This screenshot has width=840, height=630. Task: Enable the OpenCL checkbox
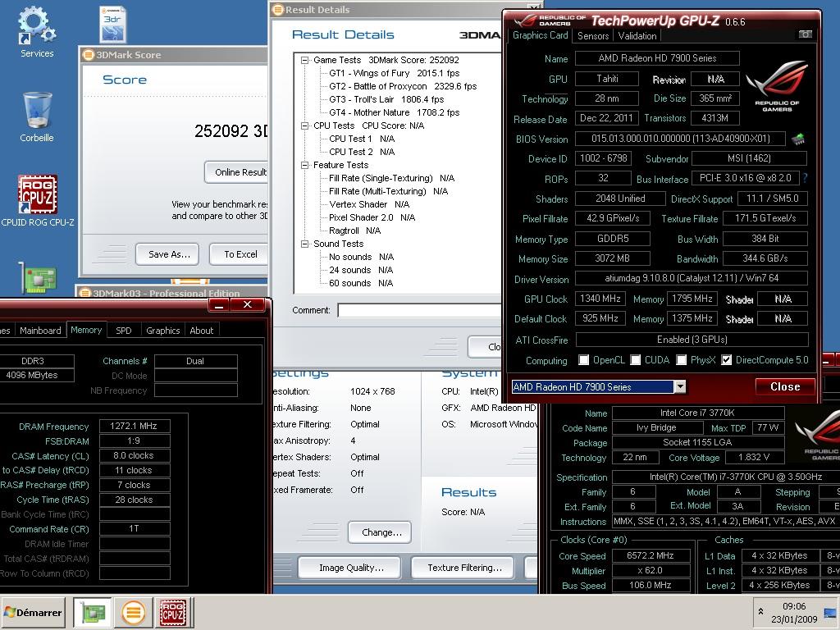pyautogui.click(x=584, y=360)
